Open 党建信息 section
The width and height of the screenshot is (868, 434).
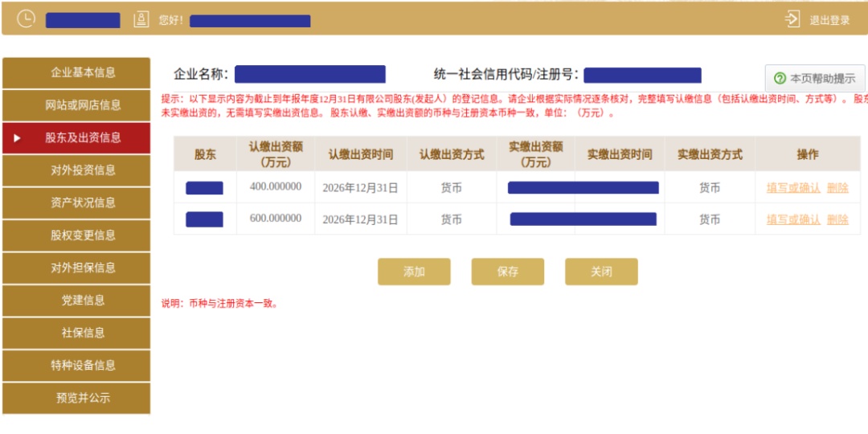pyautogui.click(x=76, y=301)
